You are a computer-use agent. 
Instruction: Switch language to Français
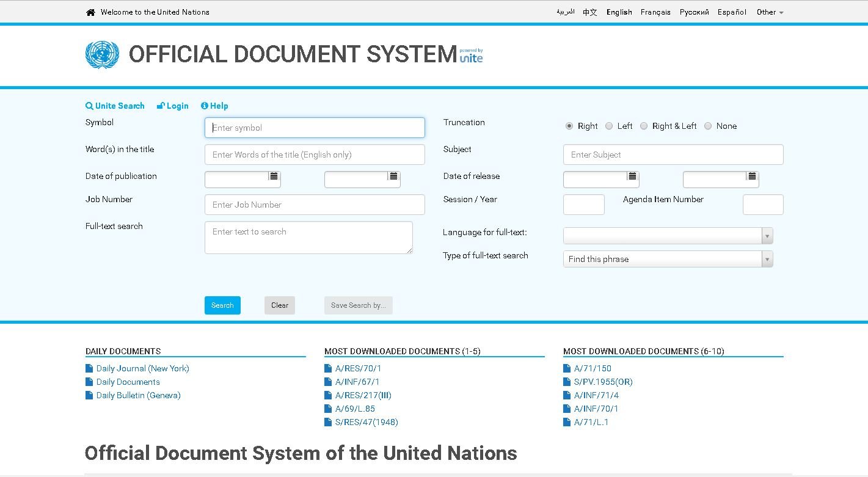point(655,12)
